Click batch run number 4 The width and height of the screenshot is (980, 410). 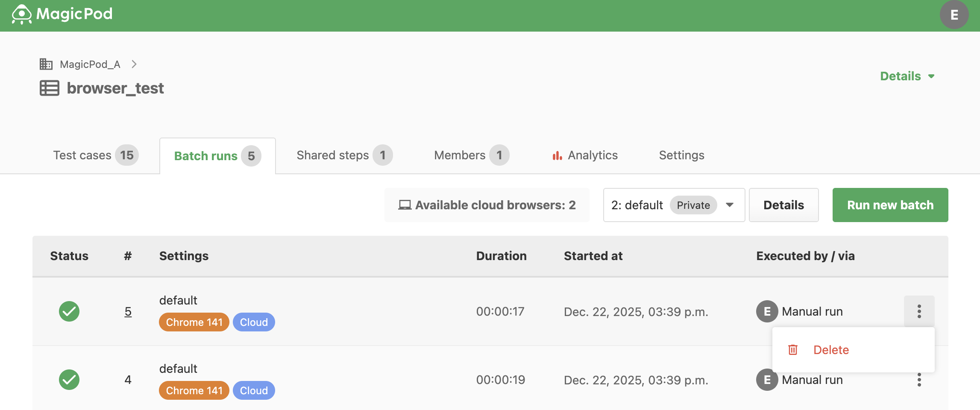coord(128,380)
